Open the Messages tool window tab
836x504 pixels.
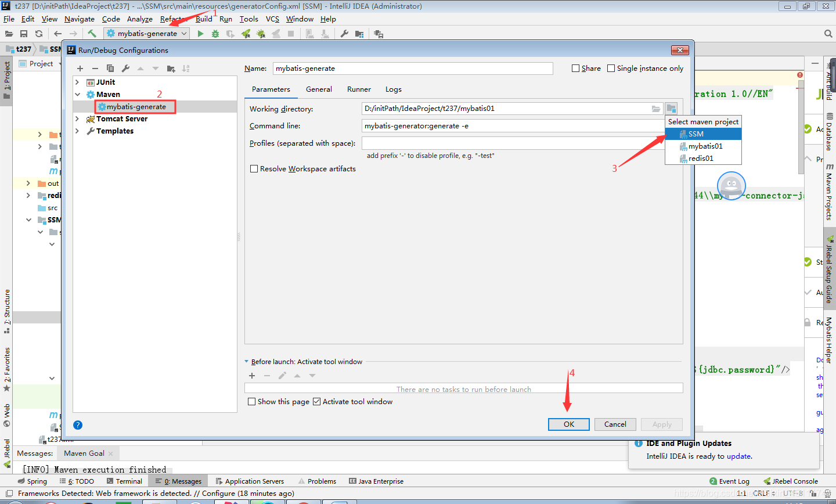click(x=179, y=481)
